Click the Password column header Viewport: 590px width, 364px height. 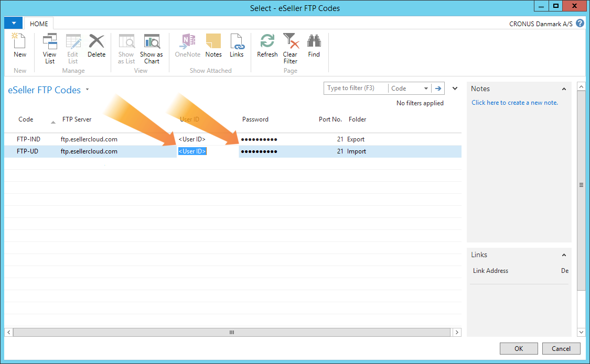[x=255, y=119]
